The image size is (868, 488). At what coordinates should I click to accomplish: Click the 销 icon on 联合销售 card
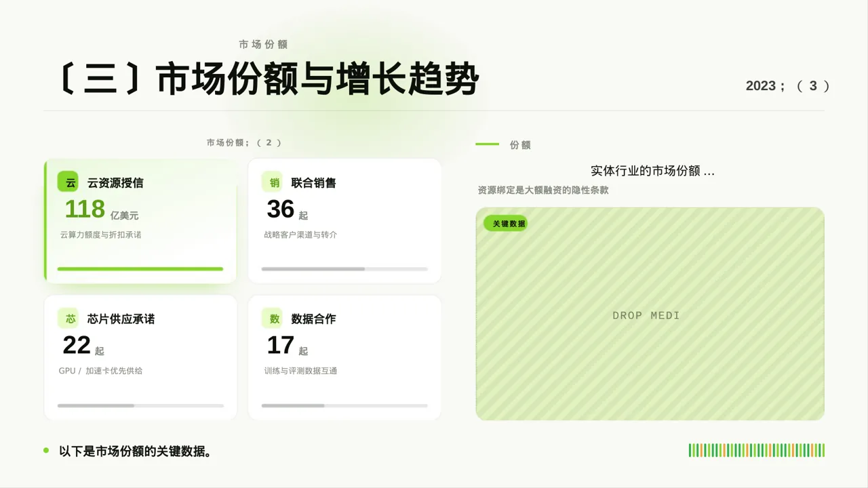point(273,182)
